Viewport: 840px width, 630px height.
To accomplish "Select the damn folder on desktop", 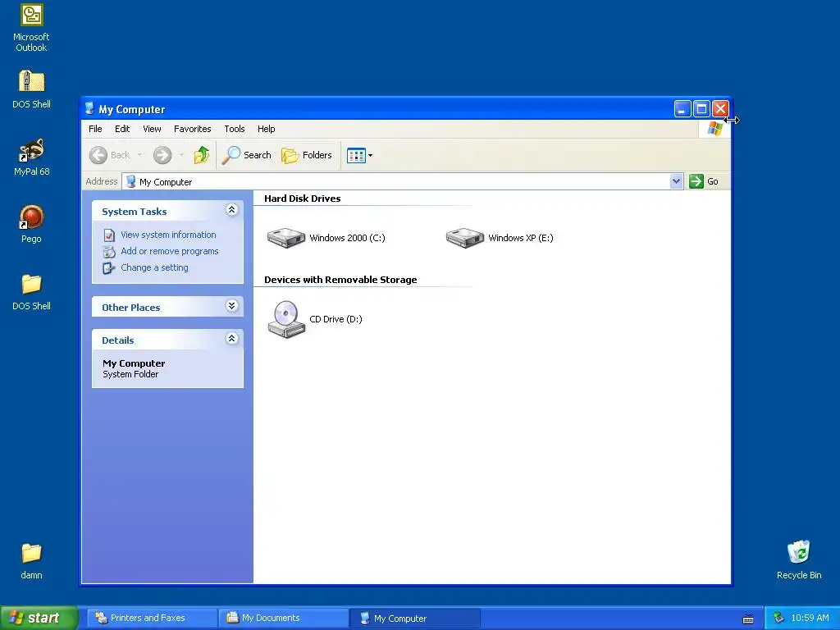I will click(x=31, y=560).
